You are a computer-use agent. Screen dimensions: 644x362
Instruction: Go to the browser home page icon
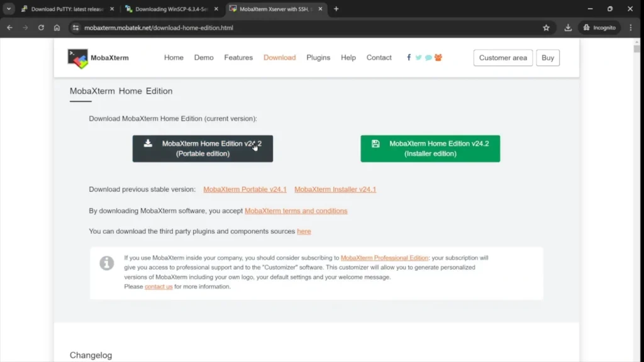(57, 28)
